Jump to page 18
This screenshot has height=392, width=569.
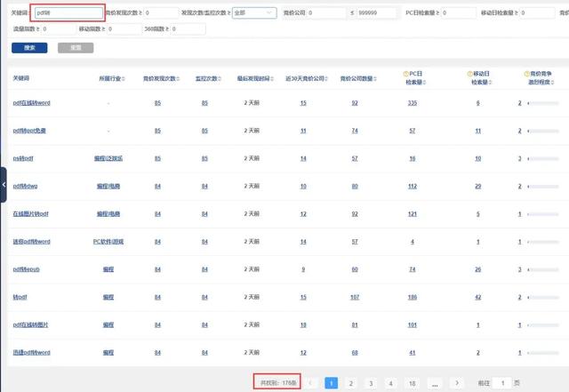[x=412, y=382]
